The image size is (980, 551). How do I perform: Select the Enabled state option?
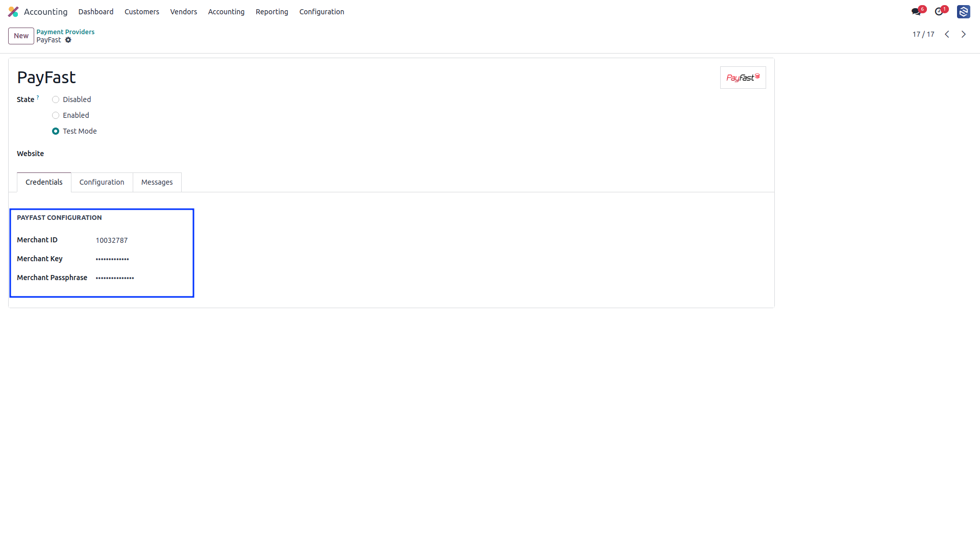point(56,115)
